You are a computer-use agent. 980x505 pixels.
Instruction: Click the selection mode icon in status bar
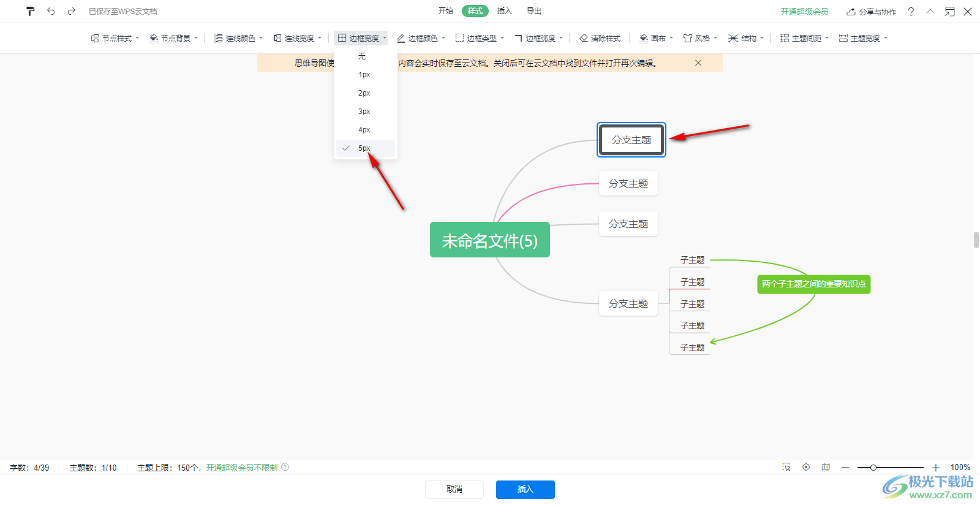pyautogui.click(x=786, y=467)
